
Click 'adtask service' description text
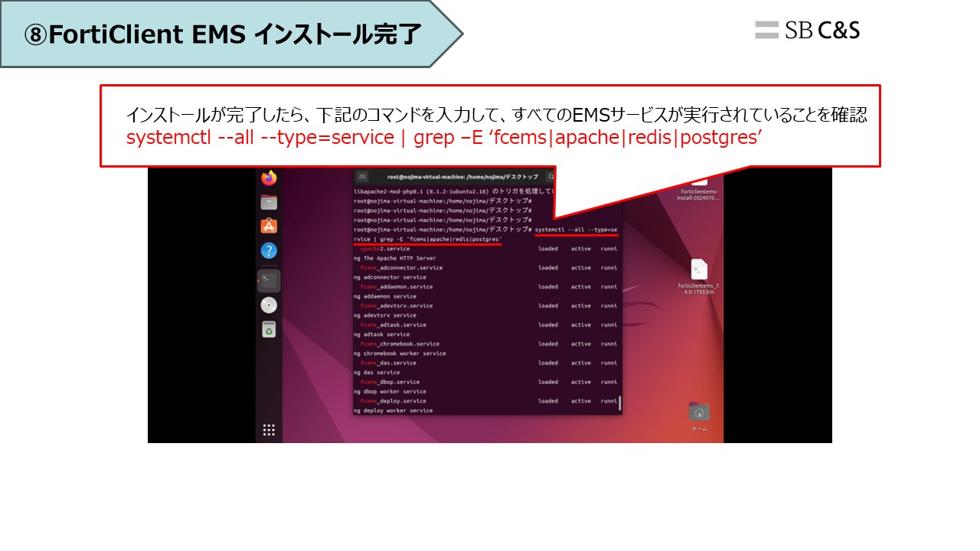(x=387, y=335)
